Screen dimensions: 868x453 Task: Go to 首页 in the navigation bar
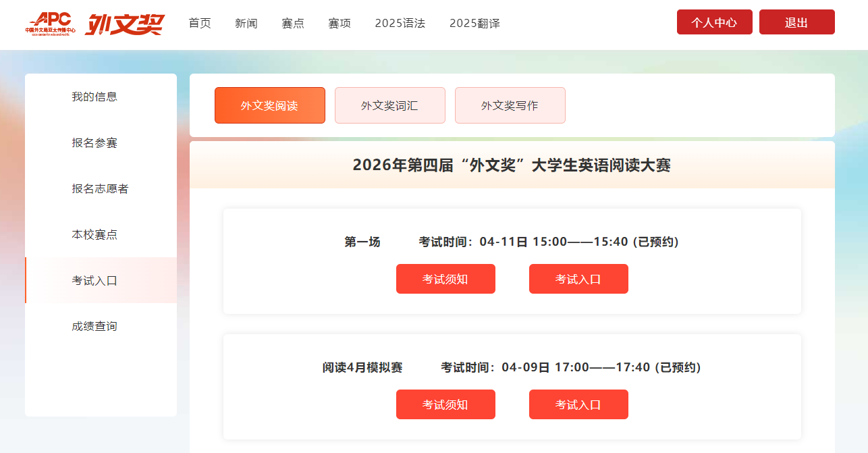200,23
